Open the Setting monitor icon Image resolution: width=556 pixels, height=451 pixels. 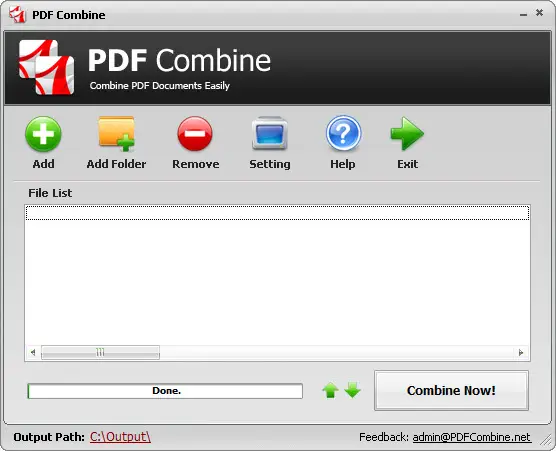coord(269,133)
